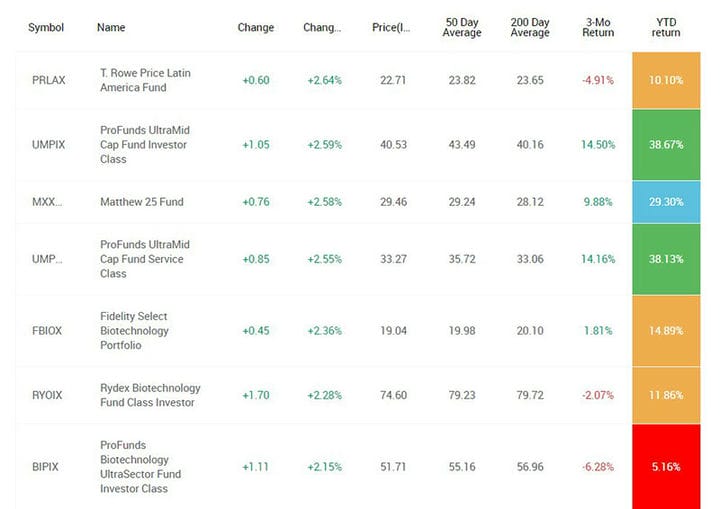
Task: Open ProFunds UltraMid Cap Fund Service Class
Action: pos(145,259)
